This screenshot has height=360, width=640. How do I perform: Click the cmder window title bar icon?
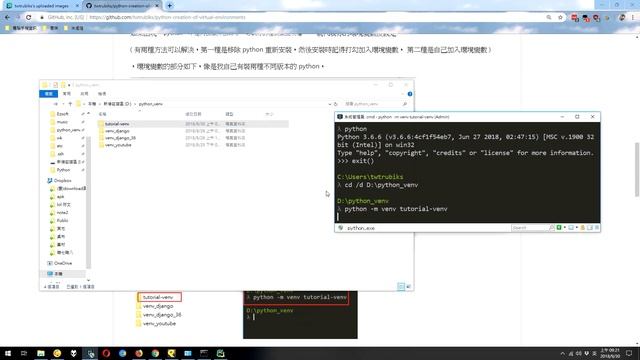coord(340,117)
